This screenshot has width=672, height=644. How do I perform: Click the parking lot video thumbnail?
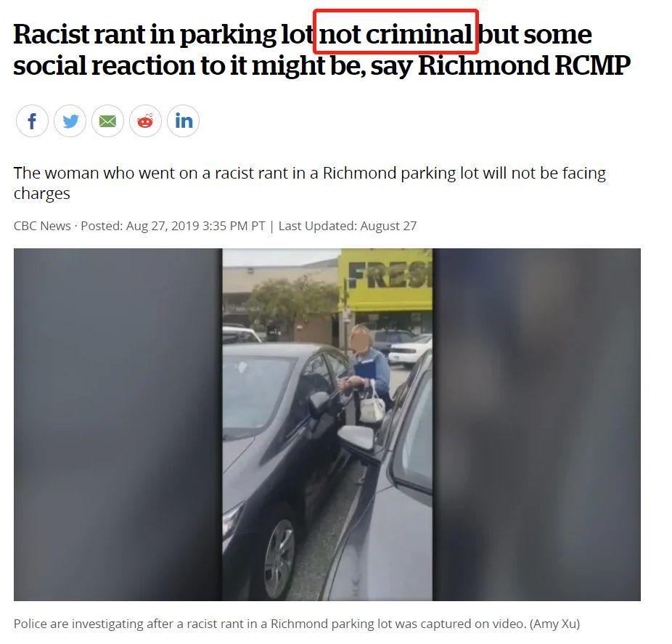tap(327, 425)
